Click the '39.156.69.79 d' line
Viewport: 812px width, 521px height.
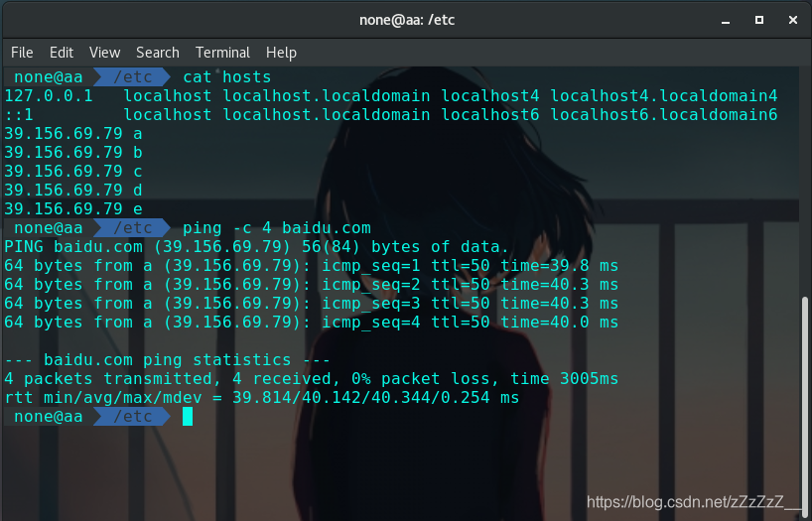pyautogui.click(x=73, y=191)
